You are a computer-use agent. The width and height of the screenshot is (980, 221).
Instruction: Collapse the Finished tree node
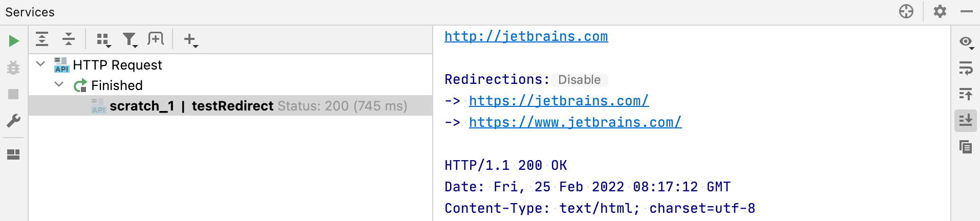pyautogui.click(x=59, y=85)
